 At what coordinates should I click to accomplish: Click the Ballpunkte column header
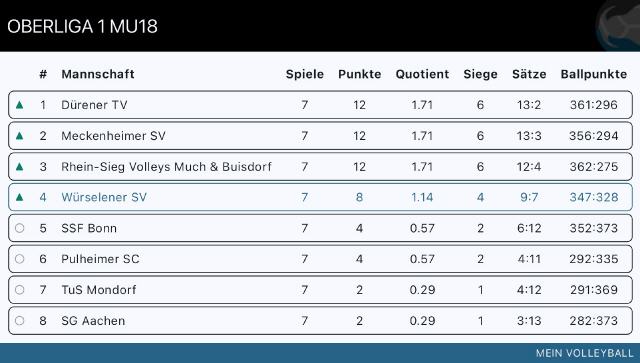point(593,74)
